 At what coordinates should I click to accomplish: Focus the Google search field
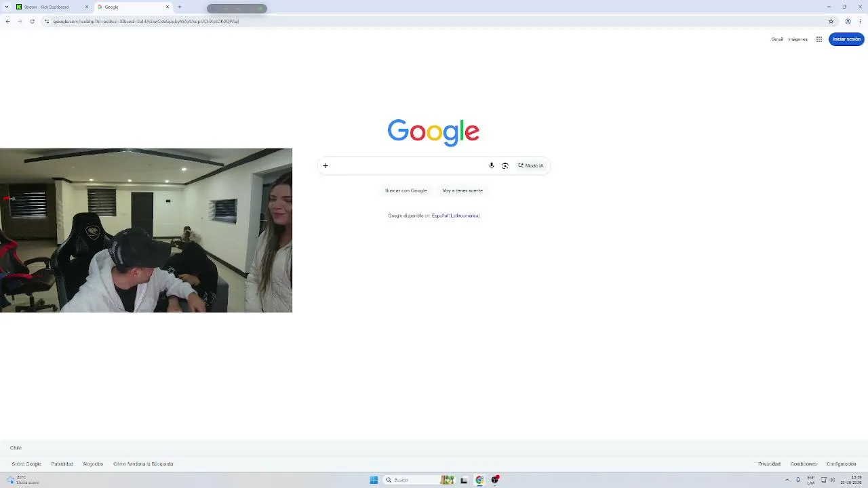(x=408, y=165)
